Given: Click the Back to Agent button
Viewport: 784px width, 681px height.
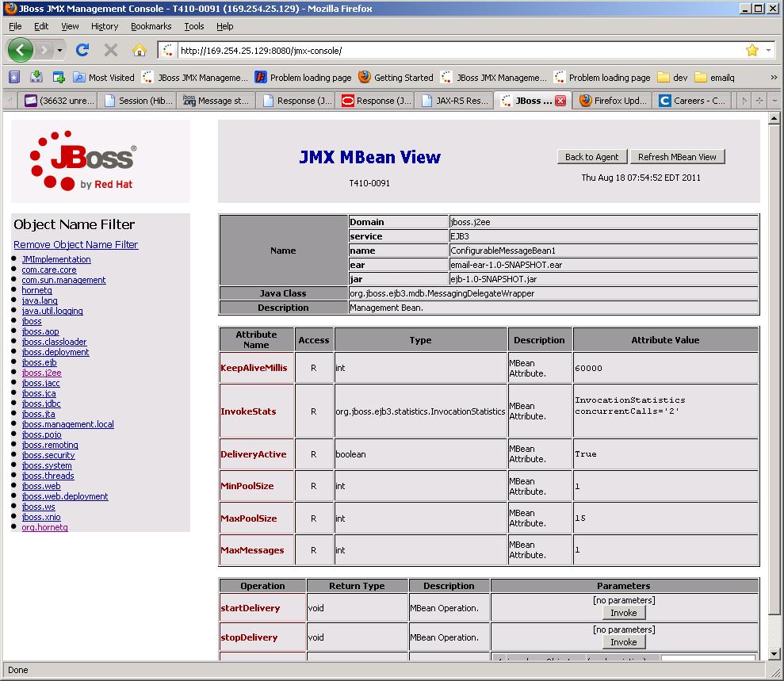Looking at the screenshot, I should click(x=591, y=157).
